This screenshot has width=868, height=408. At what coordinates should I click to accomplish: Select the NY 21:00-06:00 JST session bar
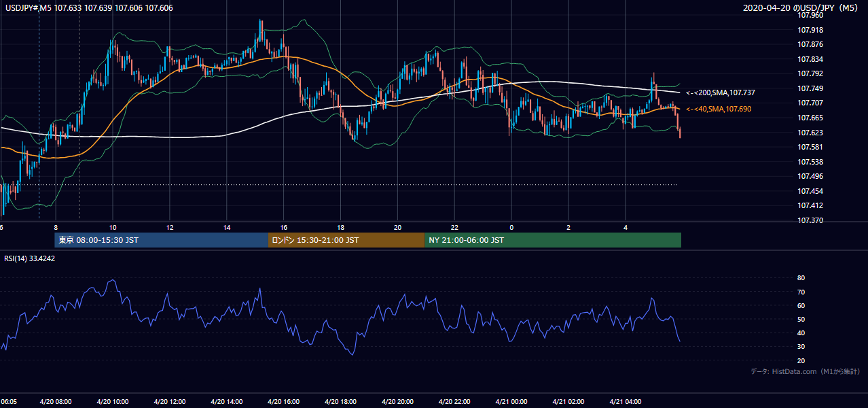click(553, 240)
